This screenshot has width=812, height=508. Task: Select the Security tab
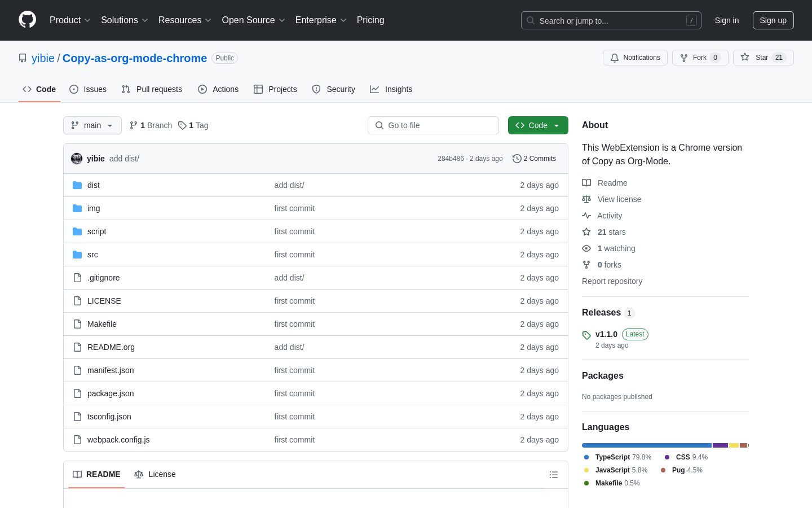tap(334, 89)
